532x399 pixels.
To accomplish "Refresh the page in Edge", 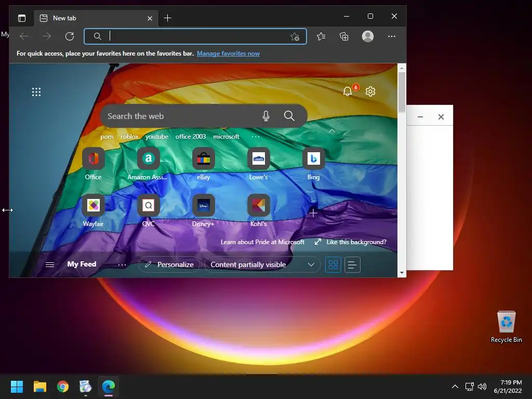I will point(70,36).
